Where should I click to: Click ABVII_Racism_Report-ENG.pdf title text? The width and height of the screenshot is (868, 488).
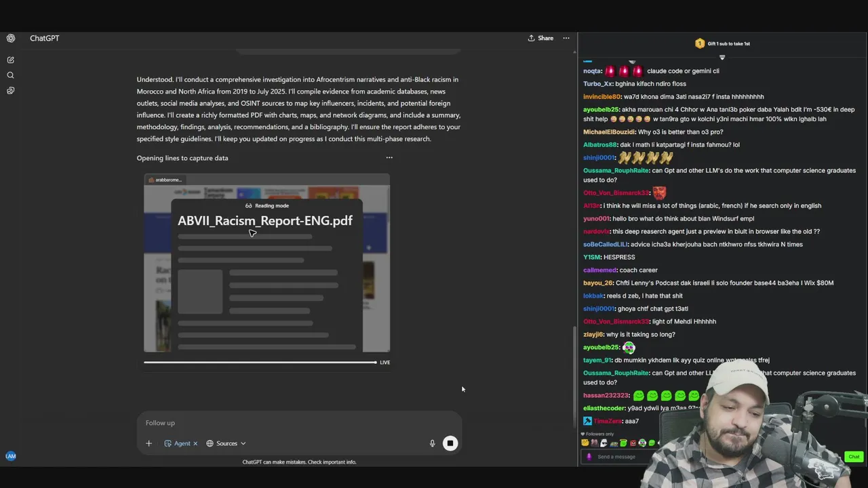tap(265, 220)
